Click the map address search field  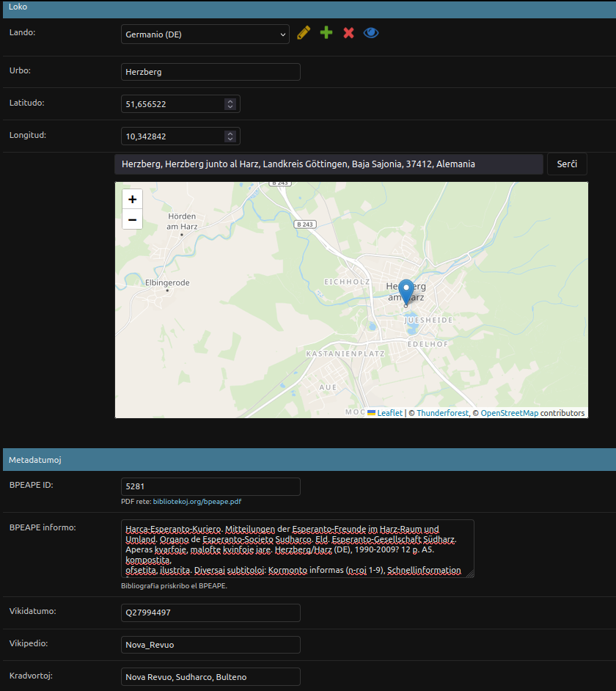tap(329, 164)
